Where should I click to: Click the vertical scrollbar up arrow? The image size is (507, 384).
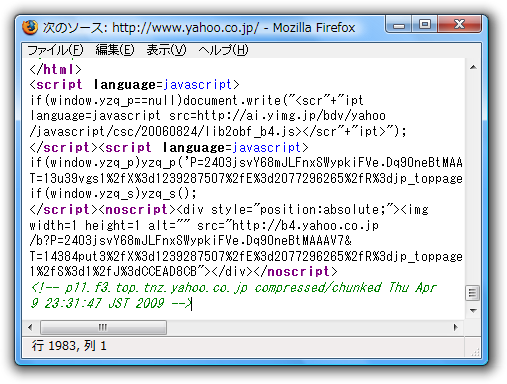click(473, 68)
